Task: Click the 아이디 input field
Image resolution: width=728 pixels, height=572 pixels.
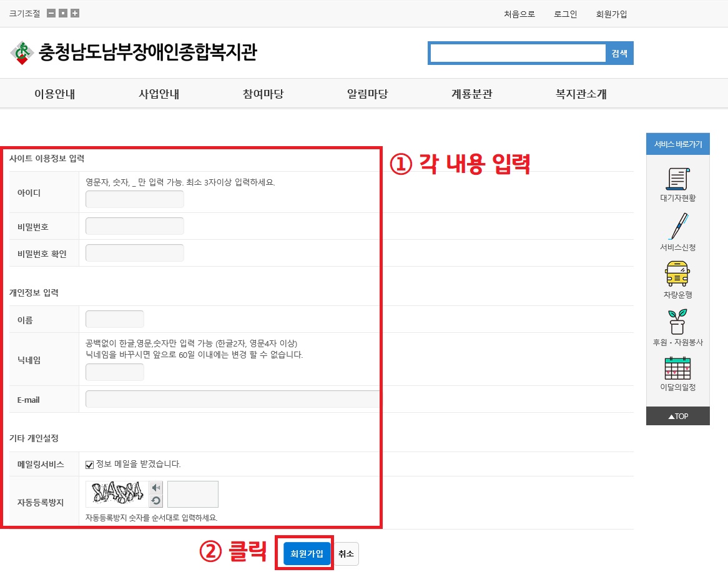Action: (134, 199)
